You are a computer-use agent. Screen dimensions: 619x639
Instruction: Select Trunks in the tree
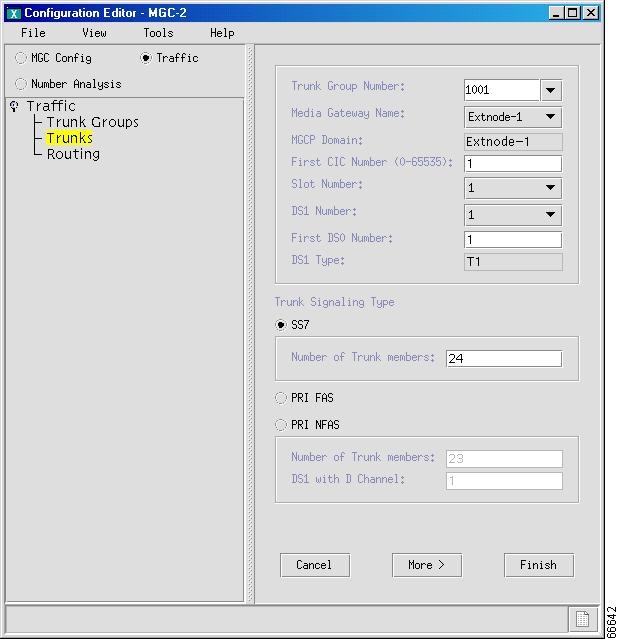pyautogui.click(x=69, y=138)
